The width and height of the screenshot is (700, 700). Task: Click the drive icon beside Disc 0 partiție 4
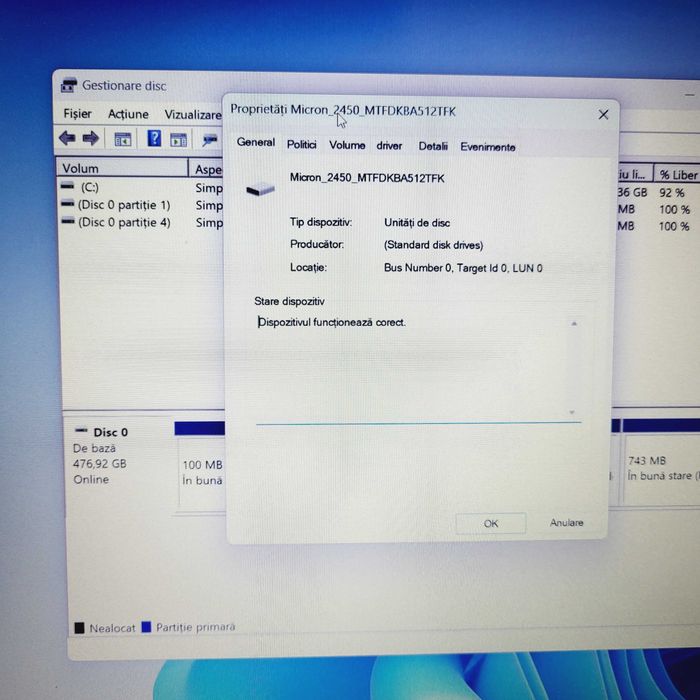[68, 221]
